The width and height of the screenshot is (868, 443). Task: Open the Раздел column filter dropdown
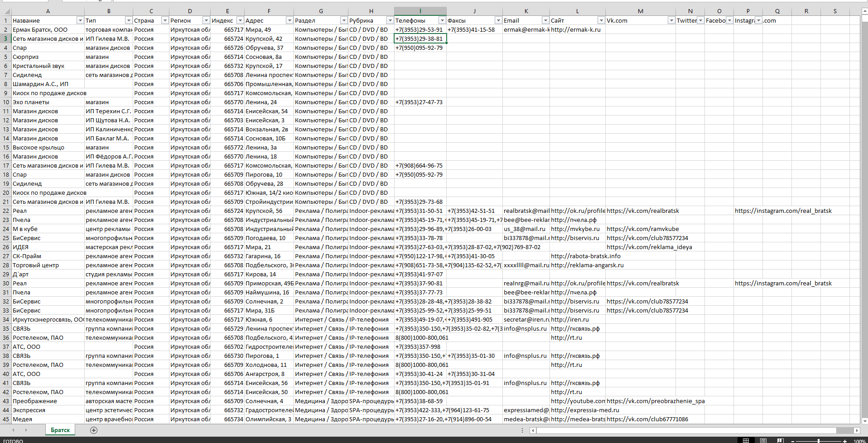344,20
